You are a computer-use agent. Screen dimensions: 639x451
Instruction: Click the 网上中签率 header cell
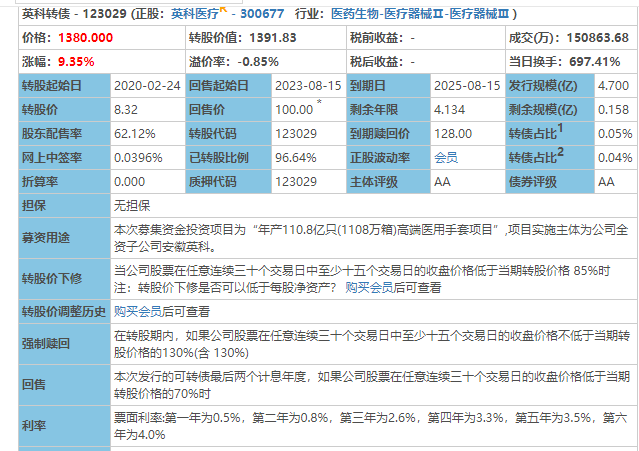64,158
